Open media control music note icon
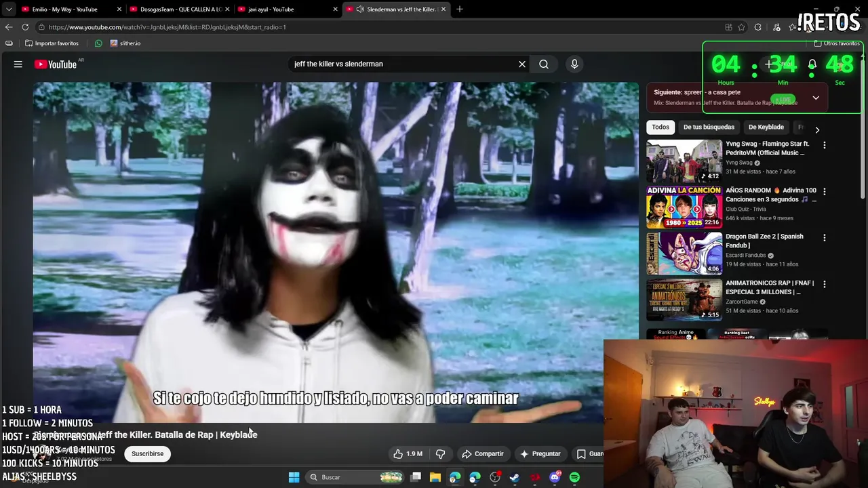This screenshot has height=488, width=868. click(777, 27)
